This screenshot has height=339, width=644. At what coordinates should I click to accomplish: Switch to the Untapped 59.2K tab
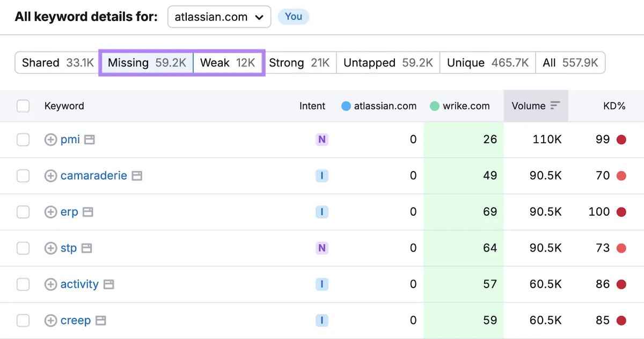388,63
